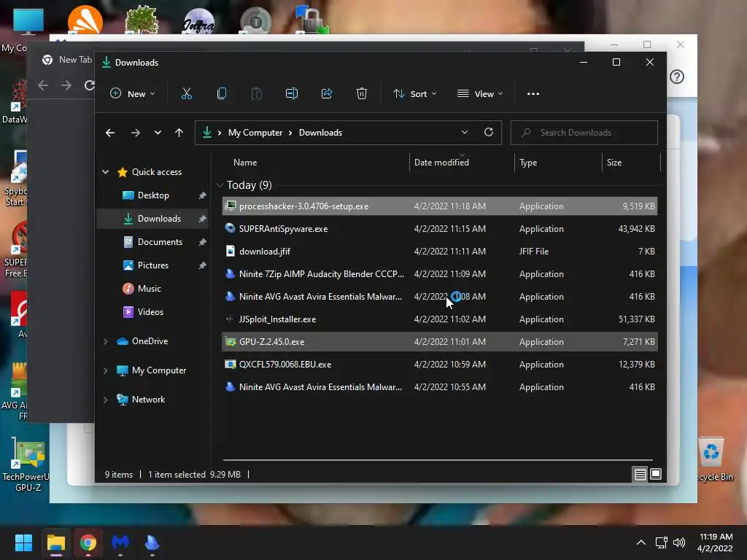Viewport: 747px width, 560px height.
Task: Select Pictures in the navigation pane
Action: pyautogui.click(x=152, y=265)
